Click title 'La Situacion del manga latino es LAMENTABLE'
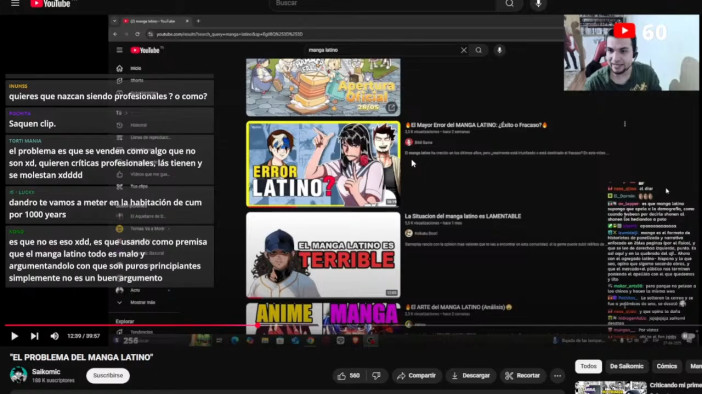The image size is (702, 394). [x=463, y=216]
